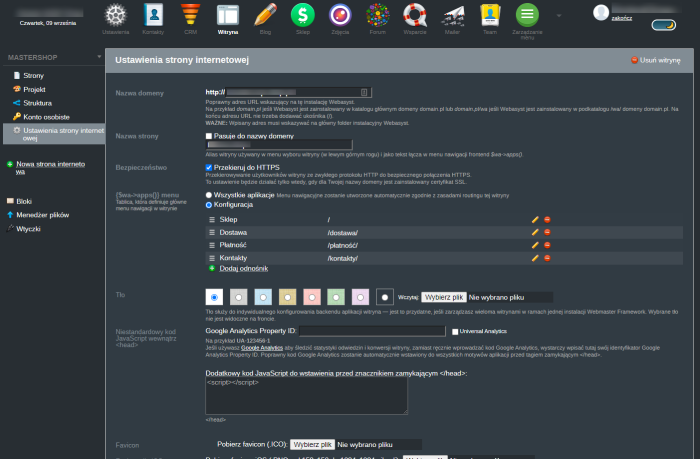
Task: Select Wszystkie aplikacje radio option
Action: pyautogui.click(x=208, y=195)
